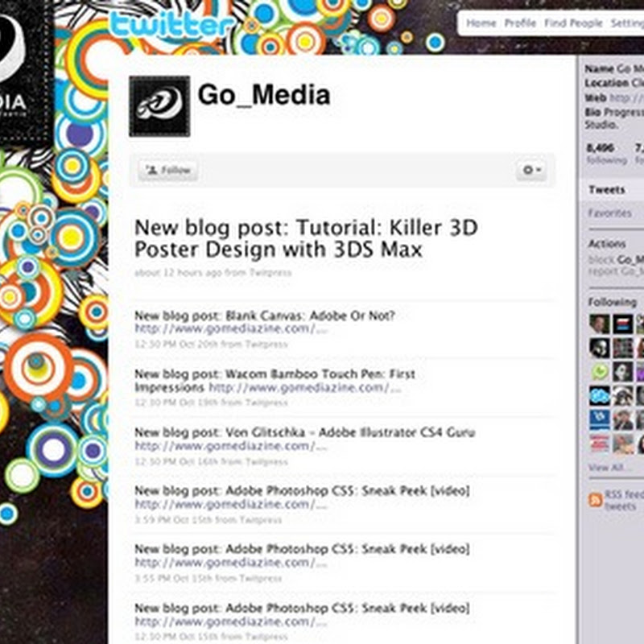Image resolution: width=644 pixels, height=644 pixels.
Task: Click the Go_Media profile name heading
Action: click(x=264, y=95)
